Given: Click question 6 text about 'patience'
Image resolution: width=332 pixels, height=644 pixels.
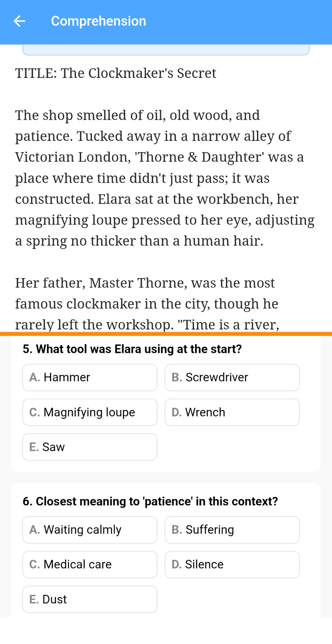Looking at the screenshot, I should pyautogui.click(x=150, y=502).
